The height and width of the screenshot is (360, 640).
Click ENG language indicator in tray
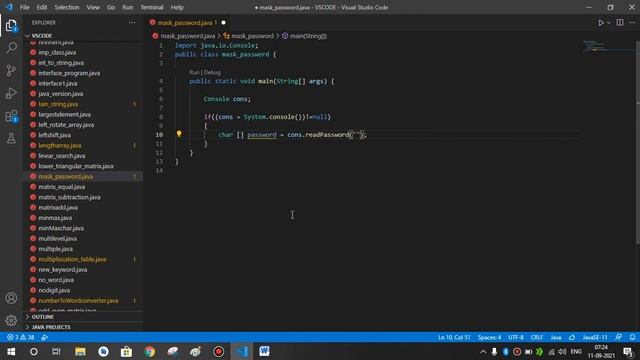pyautogui.click(x=576, y=351)
